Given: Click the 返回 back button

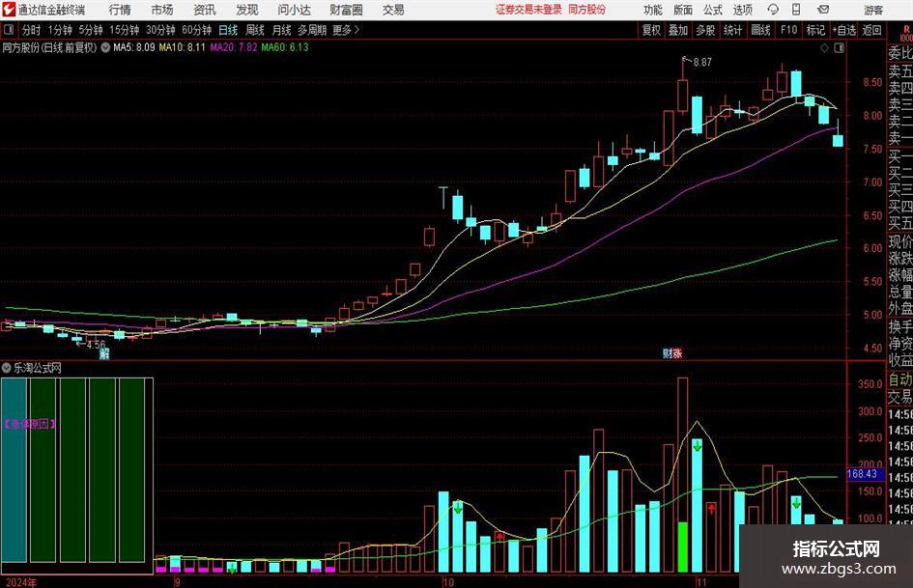Looking at the screenshot, I should pyautogui.click(x=871, y=30).
